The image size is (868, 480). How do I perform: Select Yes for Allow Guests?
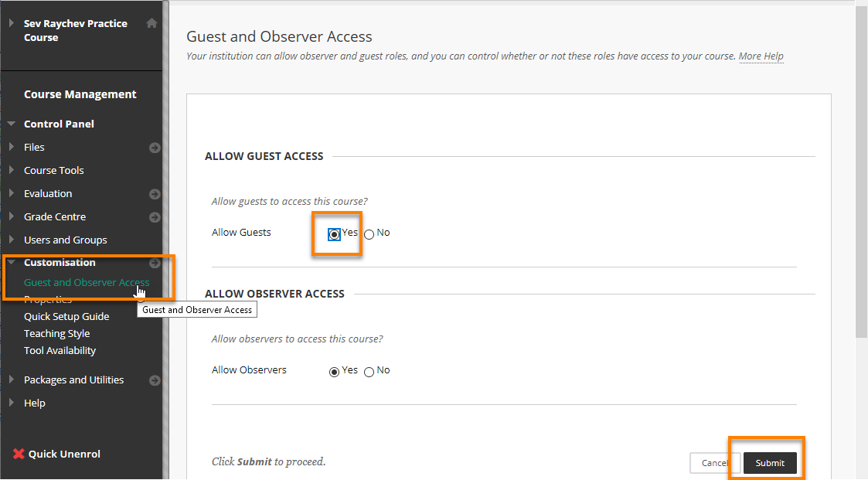pyautogui.click(x=334, y=234)
